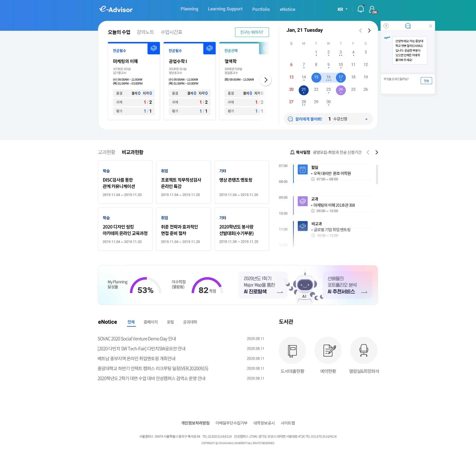
Task: Click the 친구는 뭐하지? button
Action: pos(252,32)
